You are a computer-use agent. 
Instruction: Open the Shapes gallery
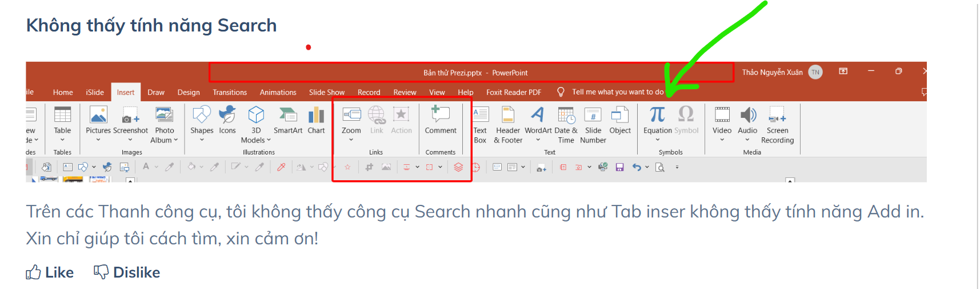point(202,124)
